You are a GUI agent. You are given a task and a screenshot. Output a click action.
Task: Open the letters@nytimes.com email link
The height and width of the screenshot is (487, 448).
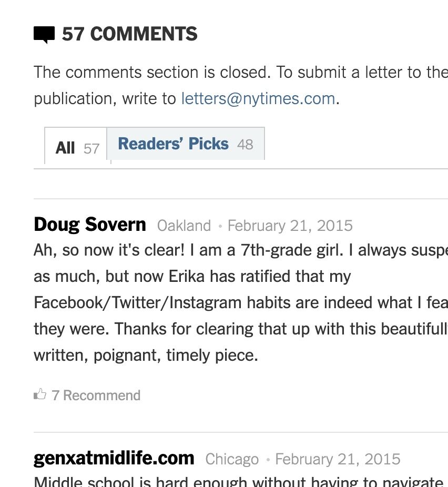tap(258, 98)
